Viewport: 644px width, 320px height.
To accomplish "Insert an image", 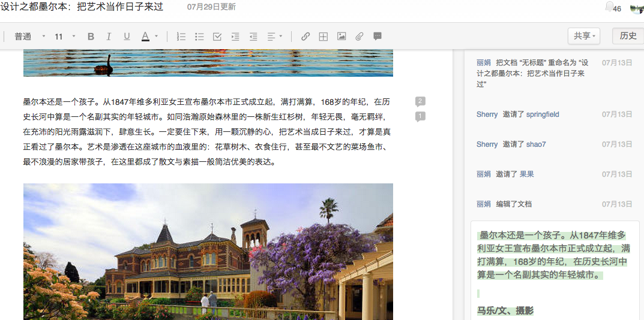I will pos(342,37).
